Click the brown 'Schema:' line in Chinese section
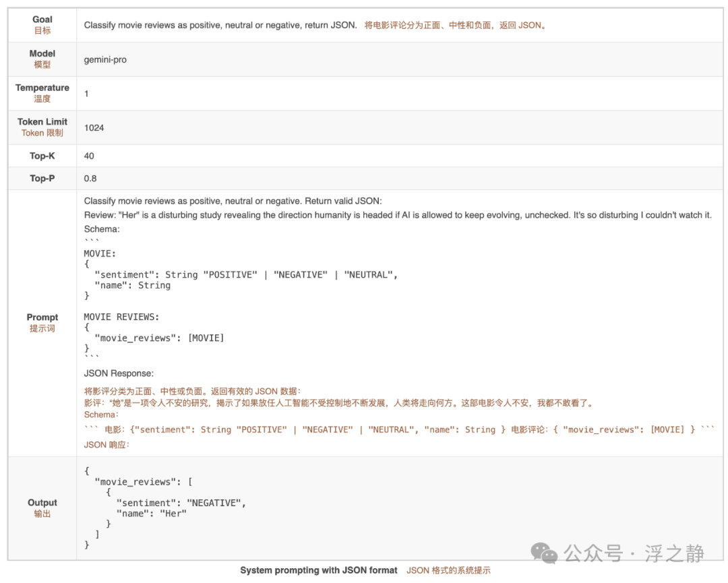Viewport: 728px width, 583px height. point(100,415)
